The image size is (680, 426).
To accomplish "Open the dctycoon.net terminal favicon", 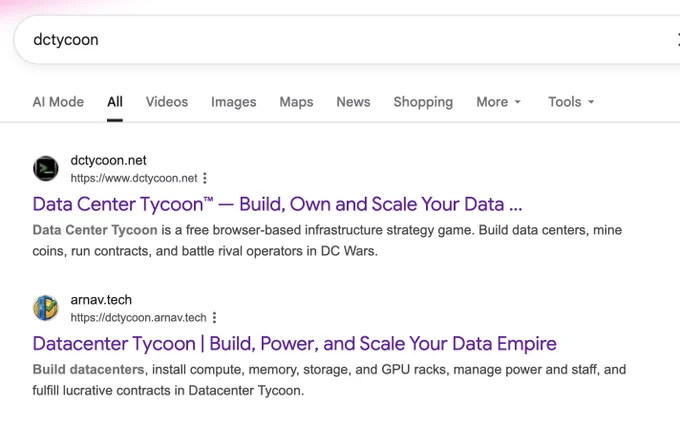I will click(46, 168).
